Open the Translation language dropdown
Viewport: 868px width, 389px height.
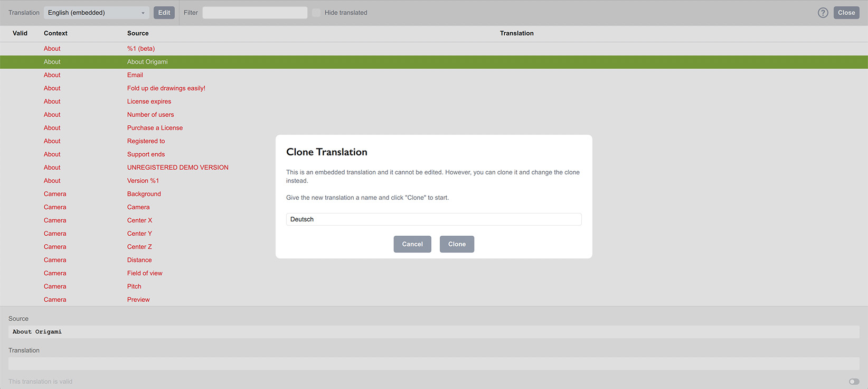coord(97,13)
